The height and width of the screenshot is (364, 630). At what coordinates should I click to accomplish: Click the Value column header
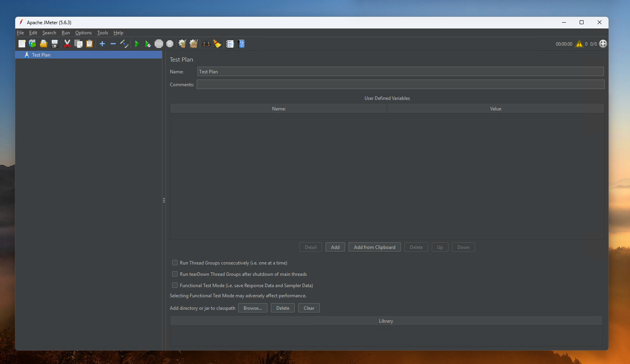(x=496, y=109)
